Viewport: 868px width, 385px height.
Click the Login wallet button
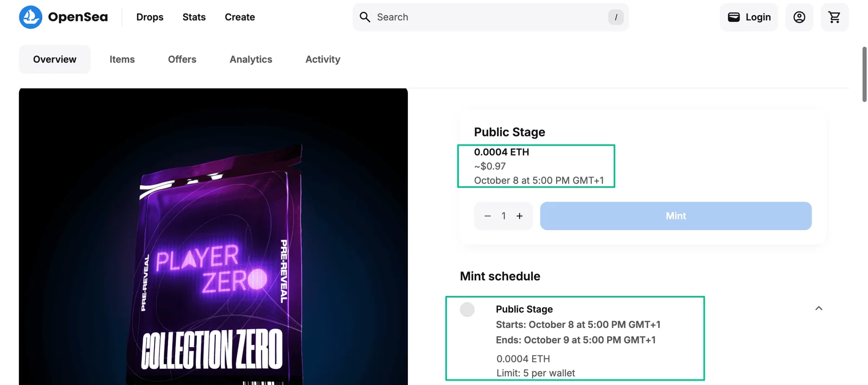(749, 17)
